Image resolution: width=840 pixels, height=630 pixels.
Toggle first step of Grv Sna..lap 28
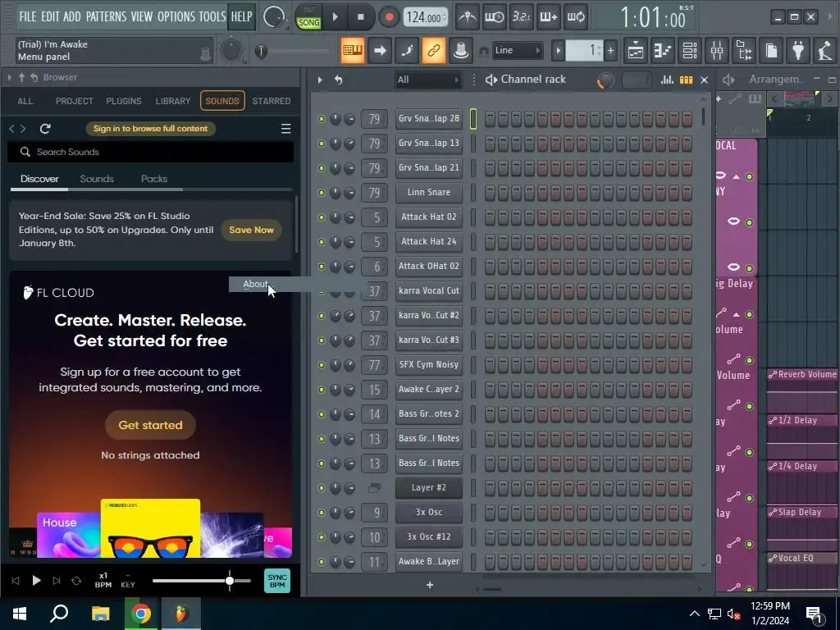point(490,118)
